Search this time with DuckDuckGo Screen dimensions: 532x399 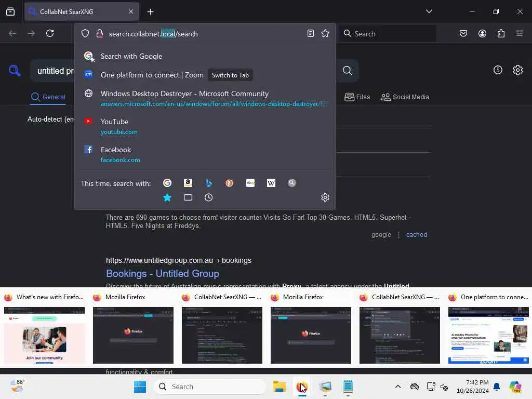[x=229, y=183]
